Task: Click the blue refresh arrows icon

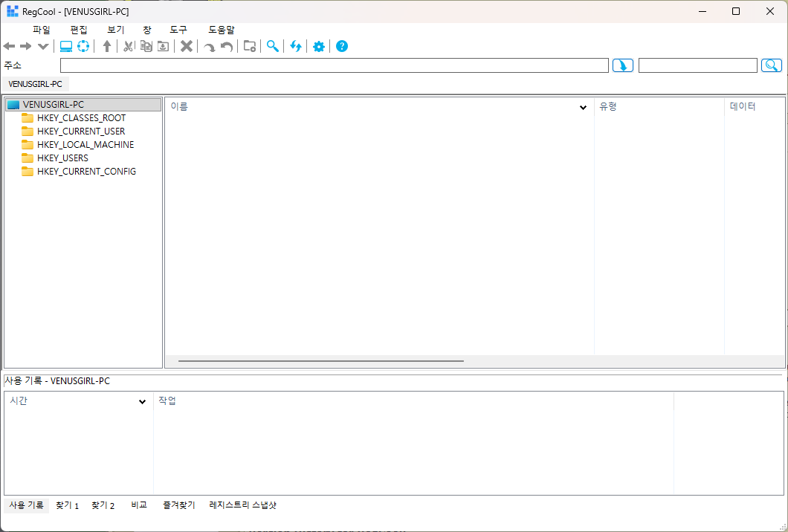Action: pos(296,47)
